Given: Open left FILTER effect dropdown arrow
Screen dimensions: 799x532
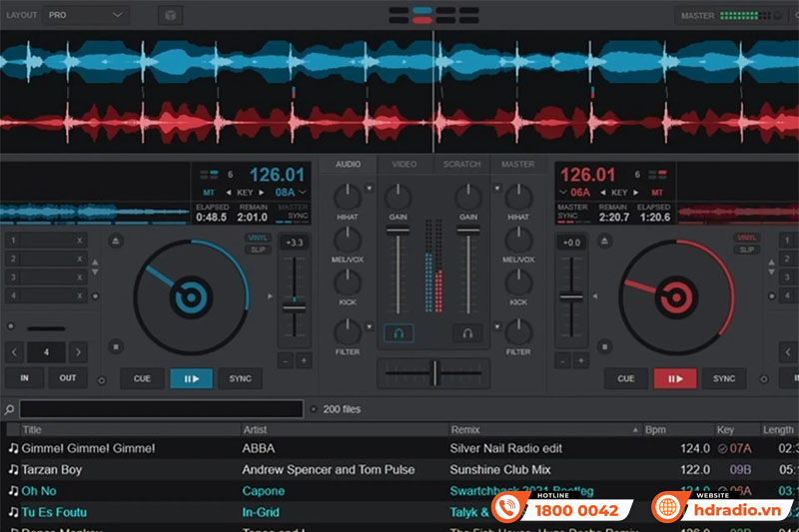Looking at the screenshot, I should pos(370,326).
